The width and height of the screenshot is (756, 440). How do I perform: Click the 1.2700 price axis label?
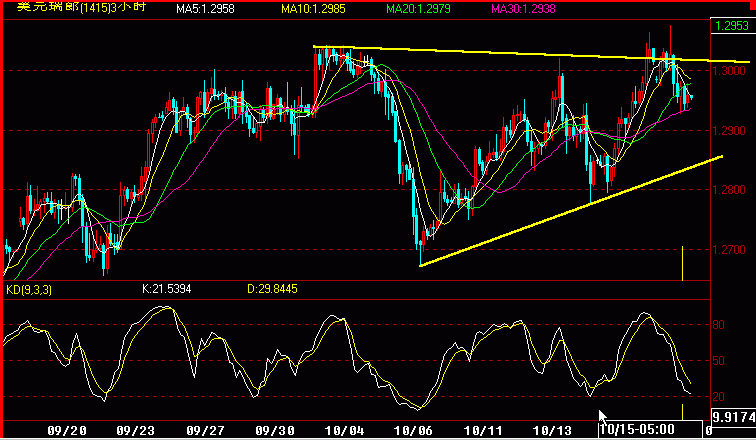729,250
